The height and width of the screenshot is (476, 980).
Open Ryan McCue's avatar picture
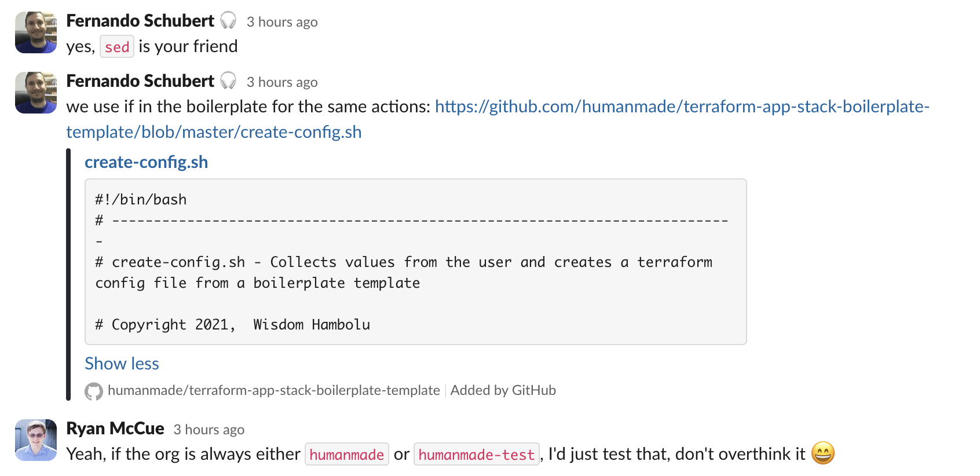coord(36,440)
